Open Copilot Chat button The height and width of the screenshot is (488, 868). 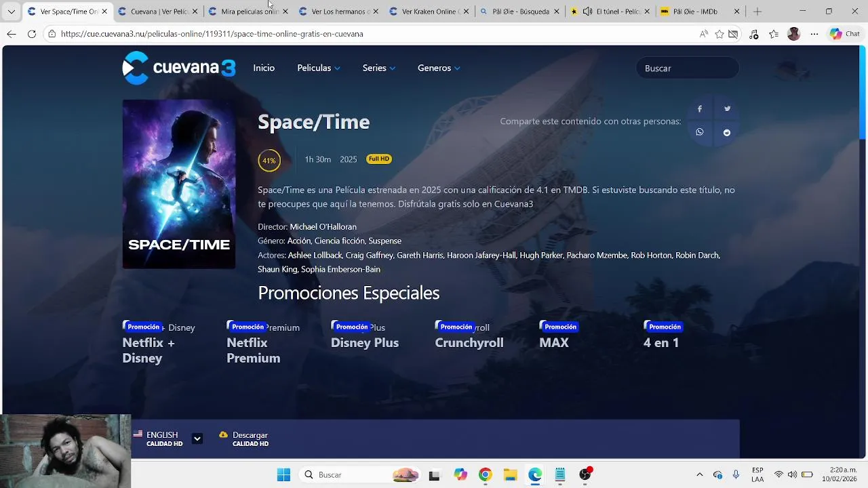(x=845, y=34)
